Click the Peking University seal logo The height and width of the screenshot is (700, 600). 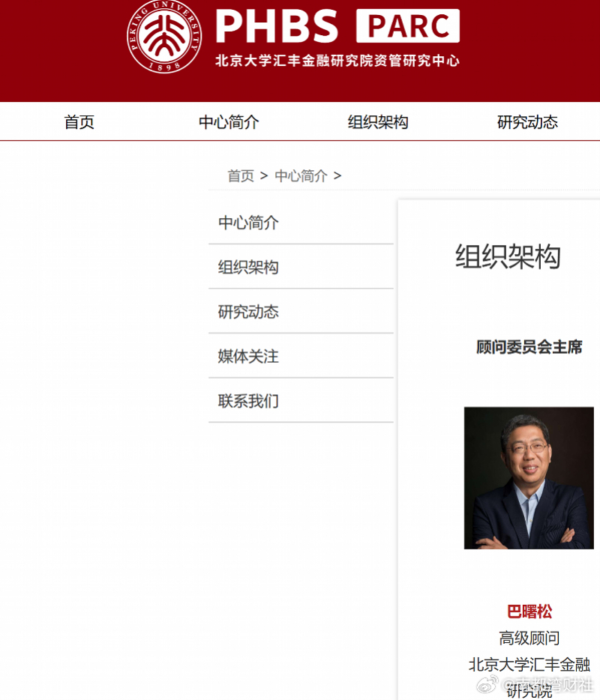pyautogui.click(x=164, y=37)
